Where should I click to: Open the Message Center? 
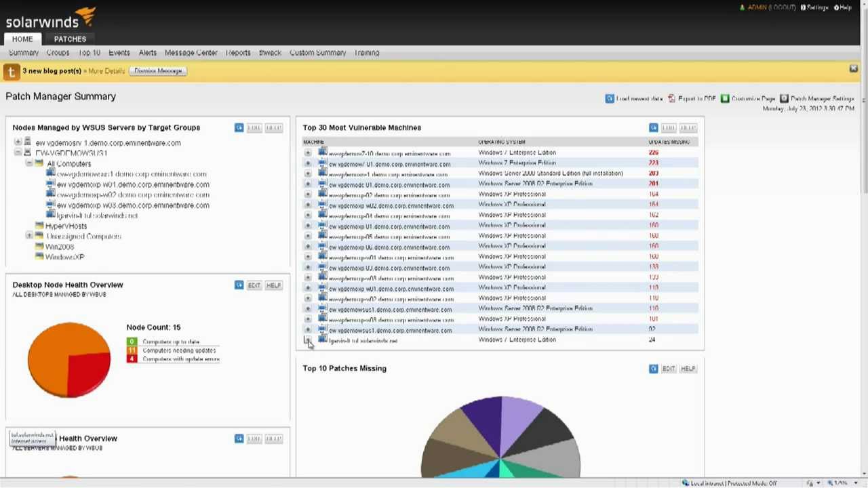coord(191,53)
